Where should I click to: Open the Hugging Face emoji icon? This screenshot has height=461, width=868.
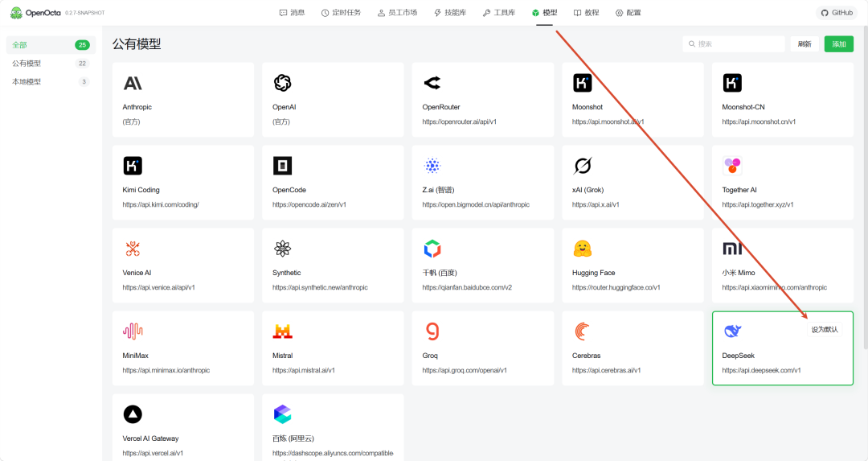coord(583,249)
